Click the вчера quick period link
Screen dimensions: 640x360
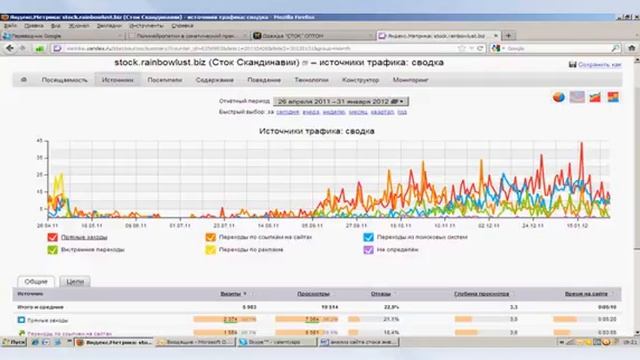pos(311,112)
